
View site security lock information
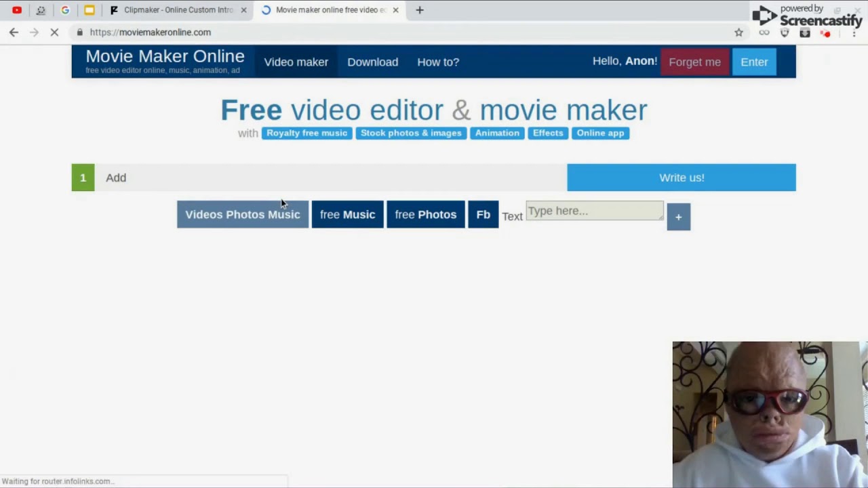tap(80, 32)
